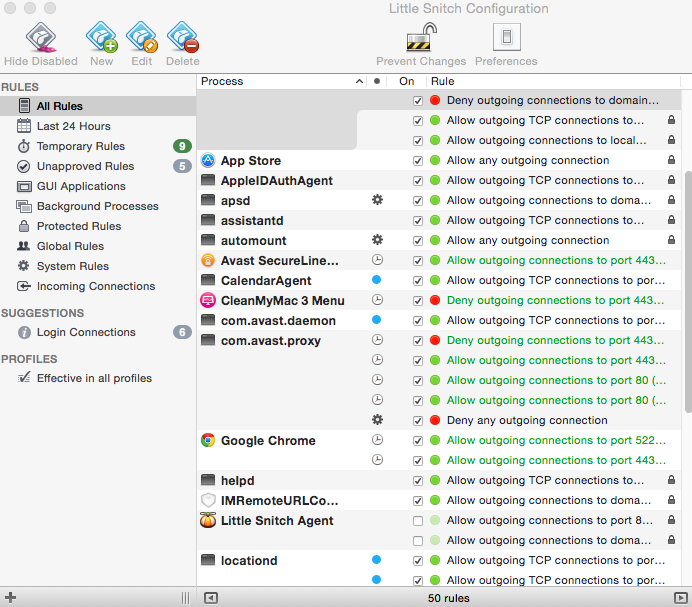
Task: Sort by the Rule column header
Action: (554, 81)
